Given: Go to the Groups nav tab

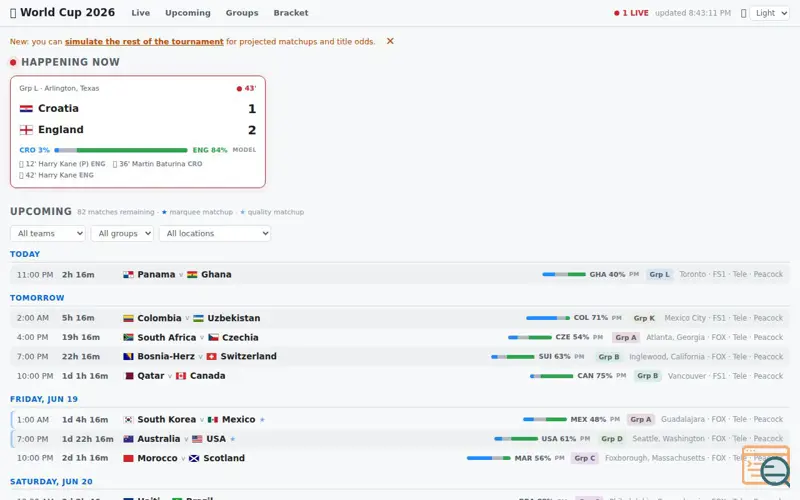Looking at the screenshot, I should (x=242, y=13).
